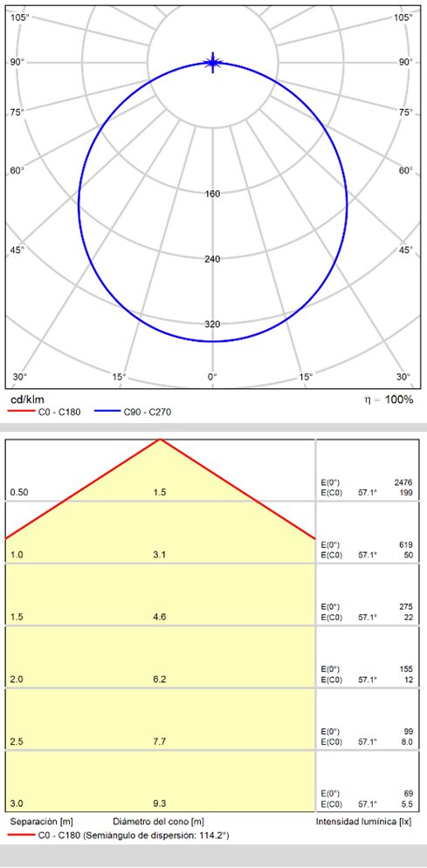Click the Separación [m] axis label
Viewport: 427px width, 868px height.
tap(42, 822)
